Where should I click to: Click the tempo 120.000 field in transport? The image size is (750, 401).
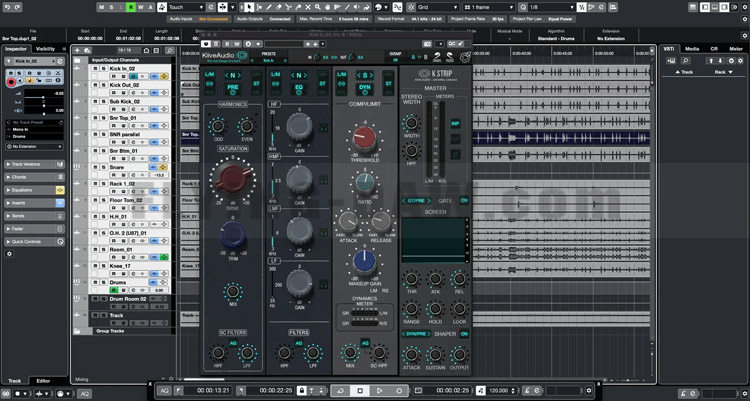pyautogui.click(x=498, y=390)
